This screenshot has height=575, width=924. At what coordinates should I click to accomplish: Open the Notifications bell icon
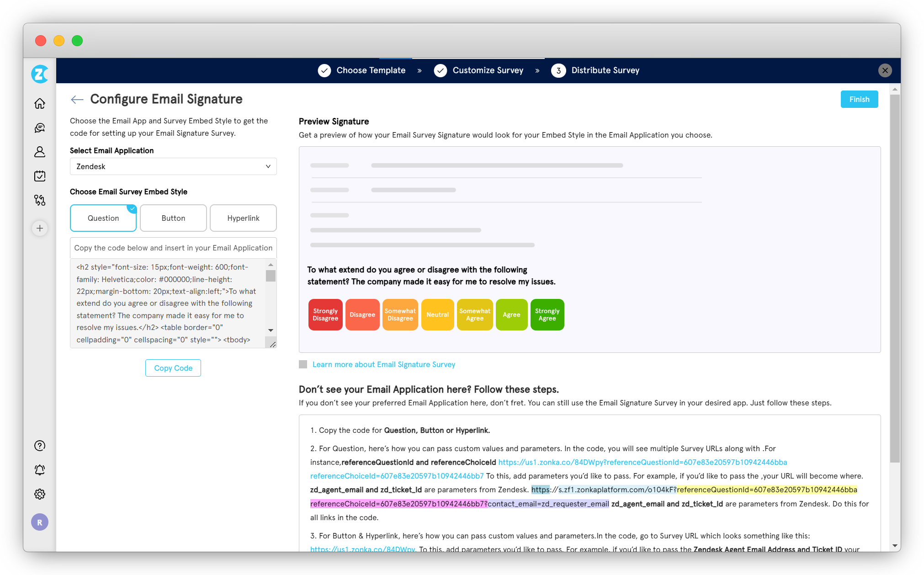(x=40, y=470)
